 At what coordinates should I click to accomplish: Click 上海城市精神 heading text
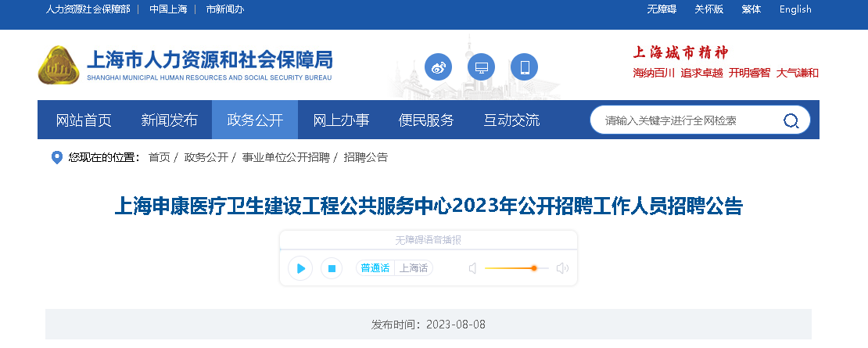point(681,53)
